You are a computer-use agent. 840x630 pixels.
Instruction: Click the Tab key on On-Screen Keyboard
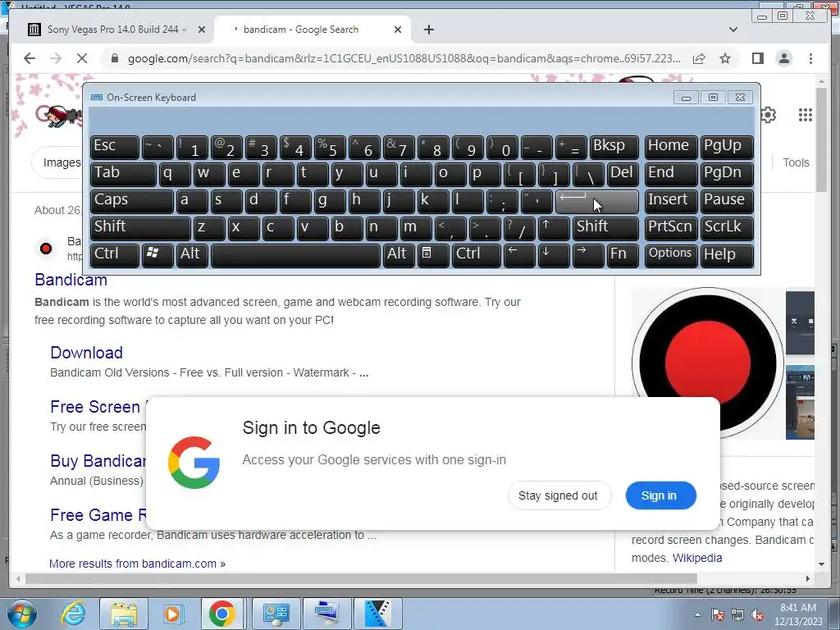coord(123,174)
